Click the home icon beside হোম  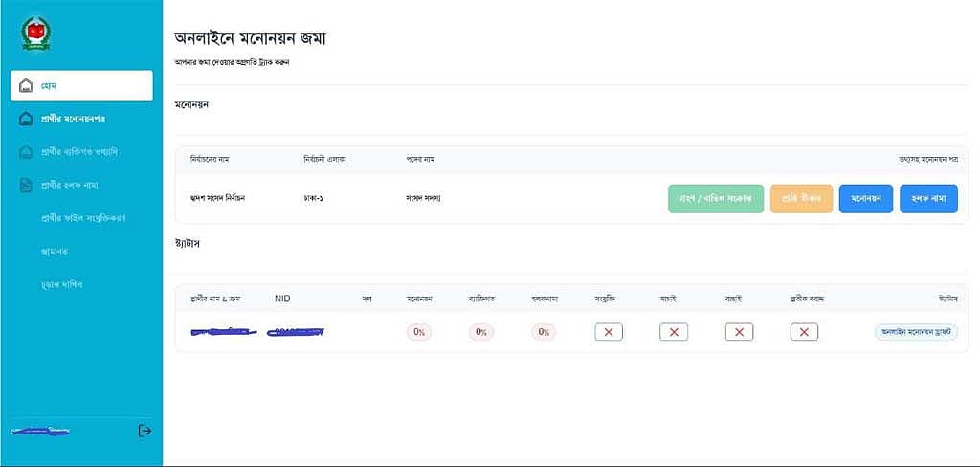26,85
